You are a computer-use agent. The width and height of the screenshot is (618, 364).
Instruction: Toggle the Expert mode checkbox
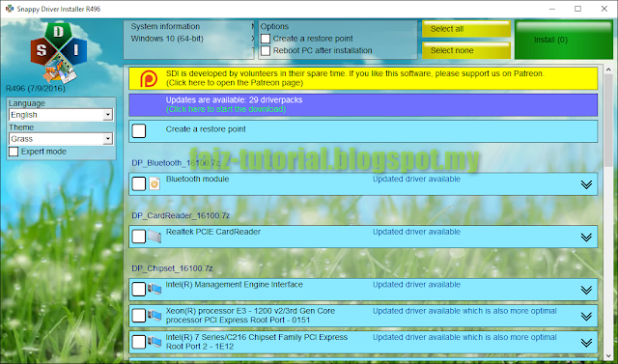[x=14, y=152]
